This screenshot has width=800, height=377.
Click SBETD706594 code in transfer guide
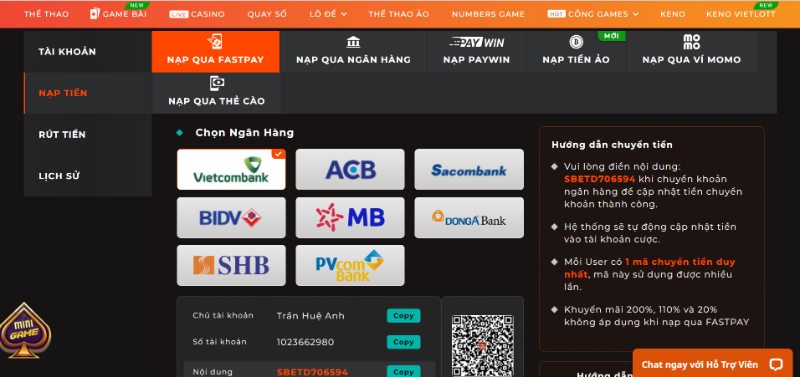tap(599, 179)
